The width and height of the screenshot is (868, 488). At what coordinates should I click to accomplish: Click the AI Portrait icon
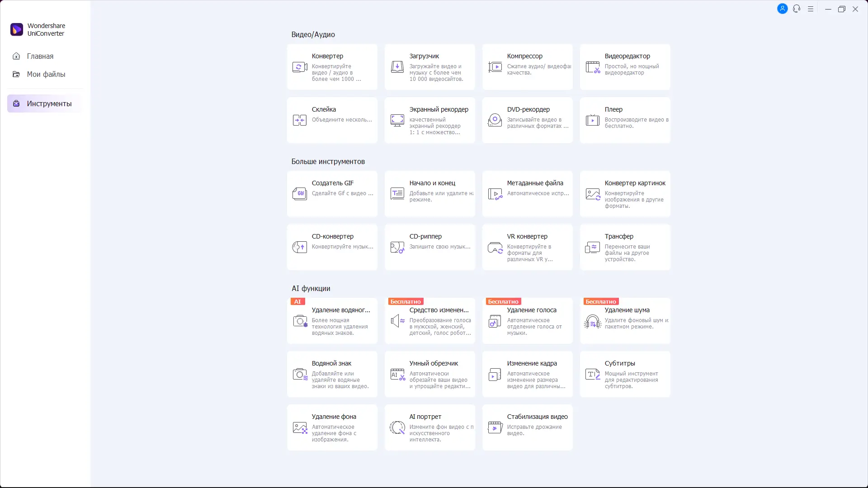click(x=397, y=427)
